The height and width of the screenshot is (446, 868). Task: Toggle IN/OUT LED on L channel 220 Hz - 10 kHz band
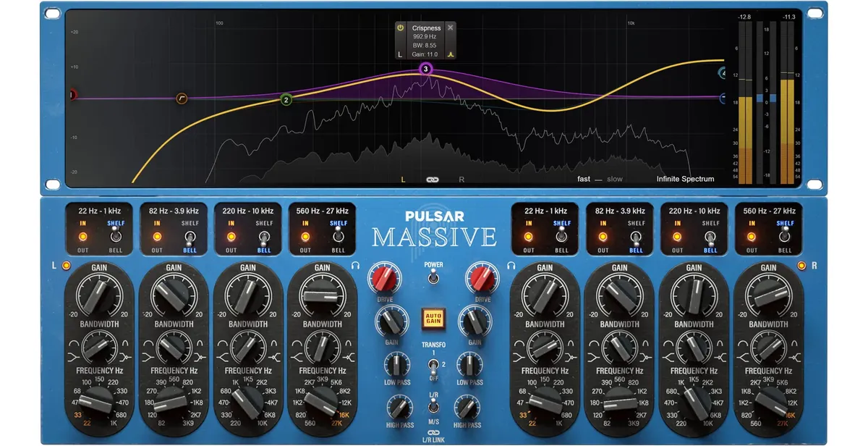(x=231, y=237)
